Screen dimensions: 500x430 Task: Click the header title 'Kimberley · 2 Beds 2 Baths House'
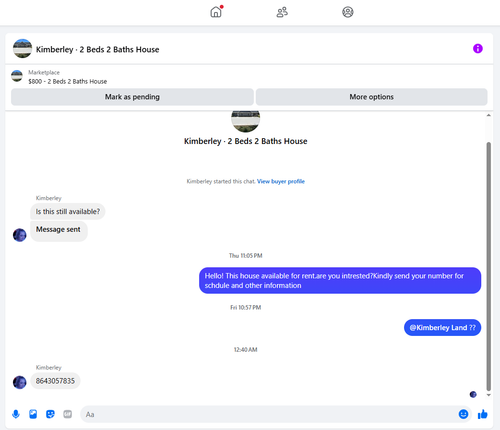(98, 49)
